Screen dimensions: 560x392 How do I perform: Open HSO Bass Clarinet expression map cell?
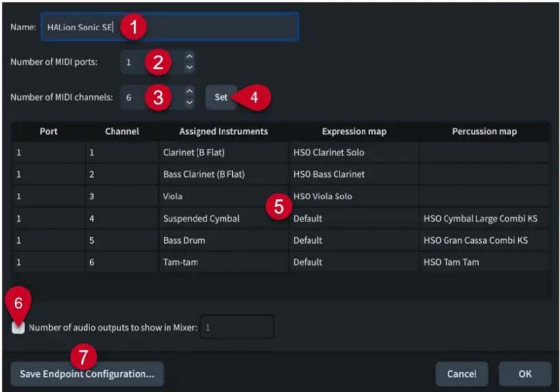pyautogui.click(x=354, y=174)
